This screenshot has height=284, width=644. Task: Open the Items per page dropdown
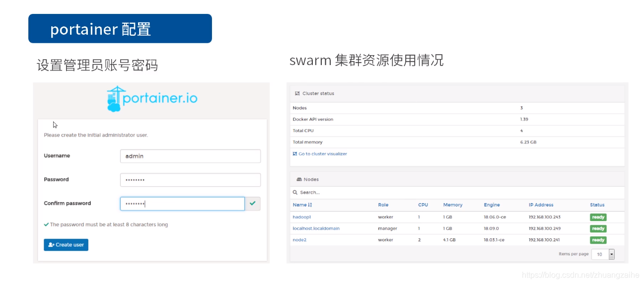click(603, 254)
